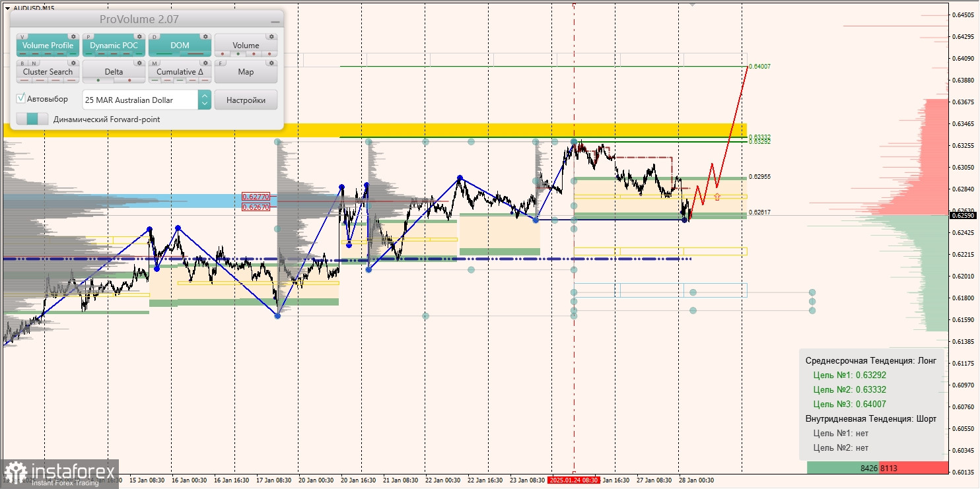Toggle Dynamic POC module
This screenshot has width=980, height=489.
pos(114,46)
